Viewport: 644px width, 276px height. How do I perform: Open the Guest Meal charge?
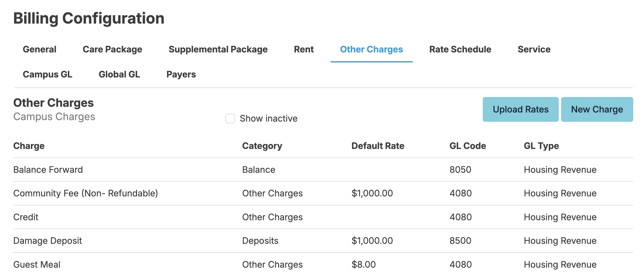click(37, 265)
